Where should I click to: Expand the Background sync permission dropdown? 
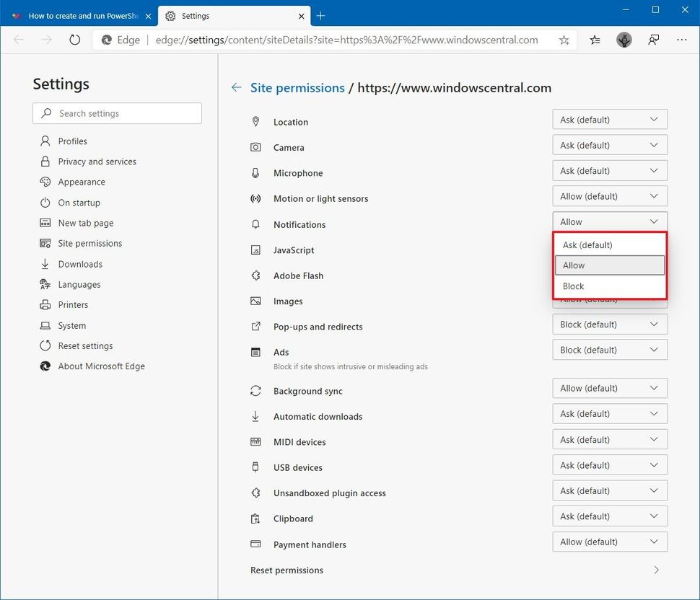pos(609,388)
